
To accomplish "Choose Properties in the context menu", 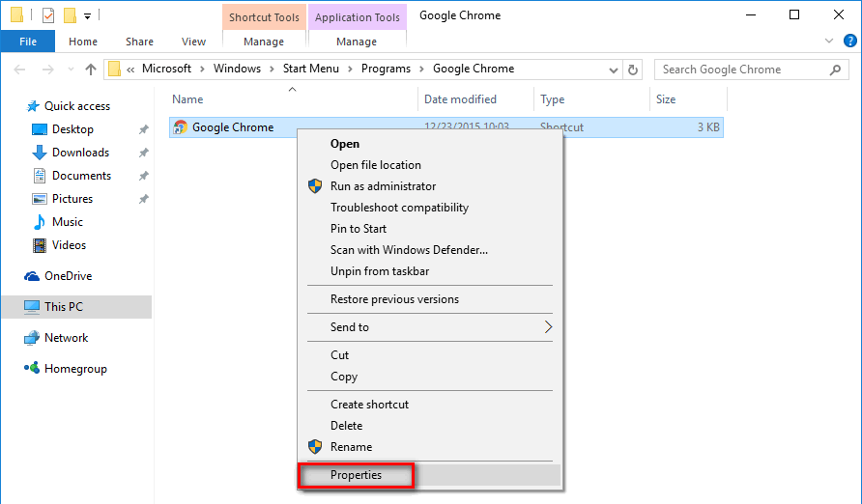I will pos(430,475).
